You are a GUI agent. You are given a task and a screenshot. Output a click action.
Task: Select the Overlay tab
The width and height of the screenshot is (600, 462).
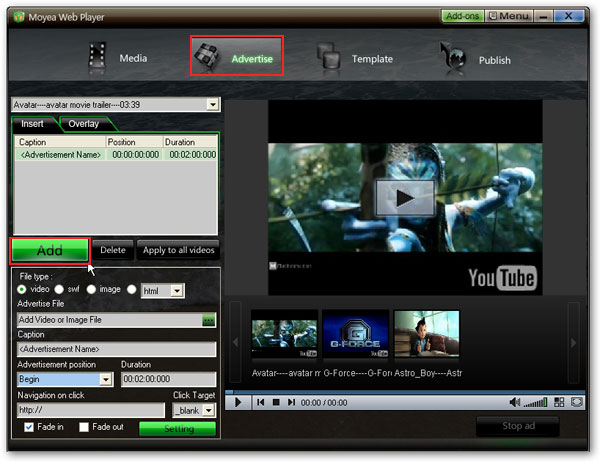click(84, 124)
